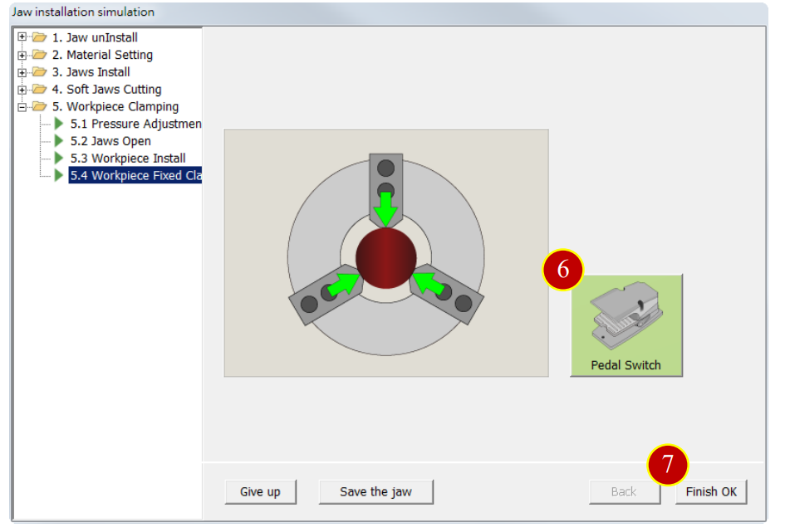Click the red workpiece in chuck diagram
The height and width of the screenshot is (532, 785).
coord(386,258)
